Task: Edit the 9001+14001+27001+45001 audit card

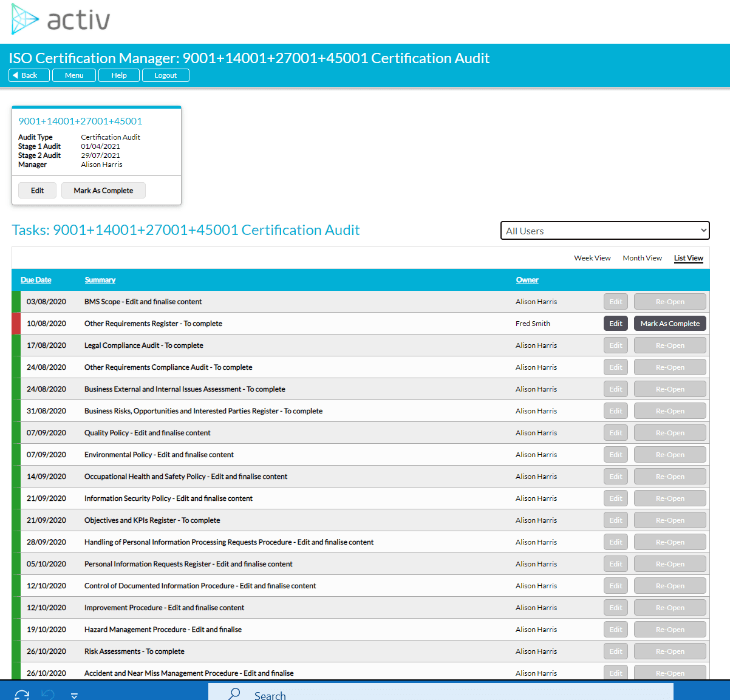Action: click(x=37, y=190)
